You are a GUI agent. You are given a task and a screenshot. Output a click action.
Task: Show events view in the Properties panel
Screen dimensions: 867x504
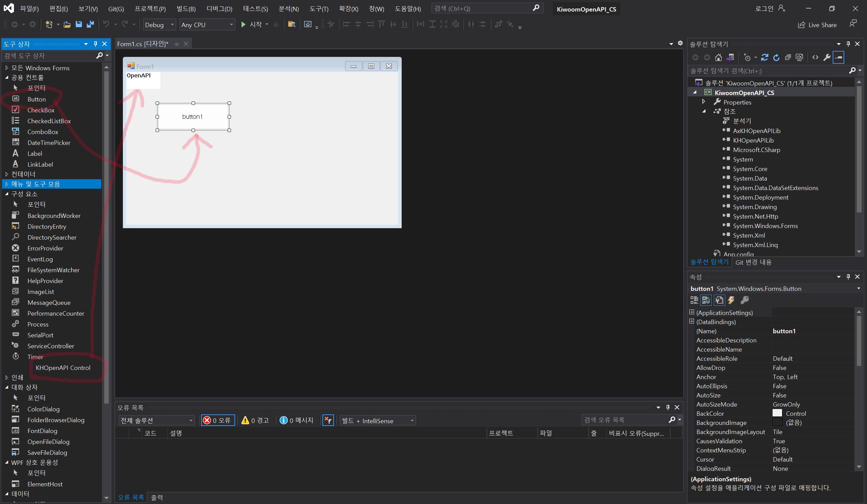tap(731, 300)
